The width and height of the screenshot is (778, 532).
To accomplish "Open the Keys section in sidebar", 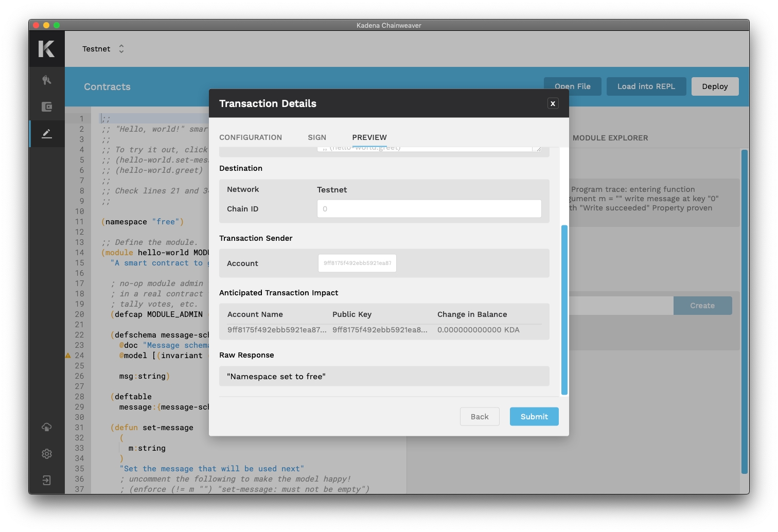I will 47,80.
